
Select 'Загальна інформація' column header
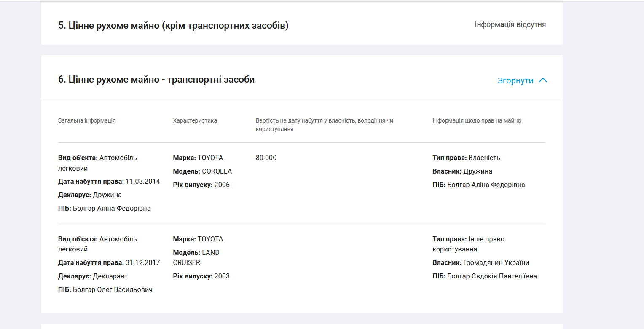pos(87,120)
